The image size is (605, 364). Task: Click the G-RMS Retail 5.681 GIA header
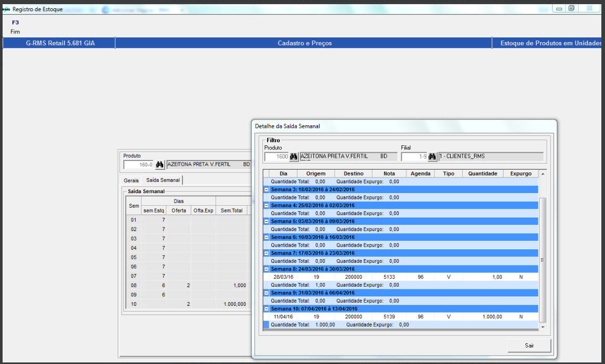(x=60, y=43)
